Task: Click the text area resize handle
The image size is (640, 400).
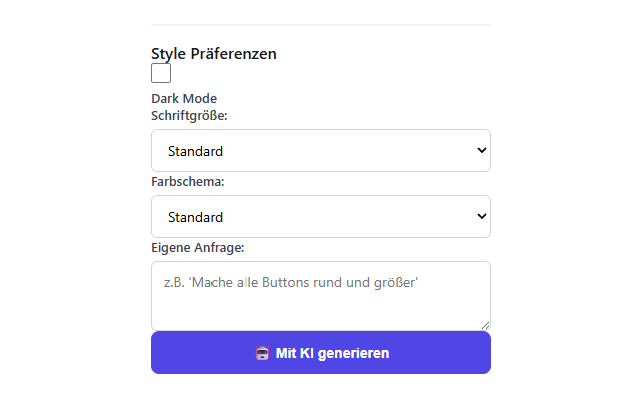Action: pos(485,325)
